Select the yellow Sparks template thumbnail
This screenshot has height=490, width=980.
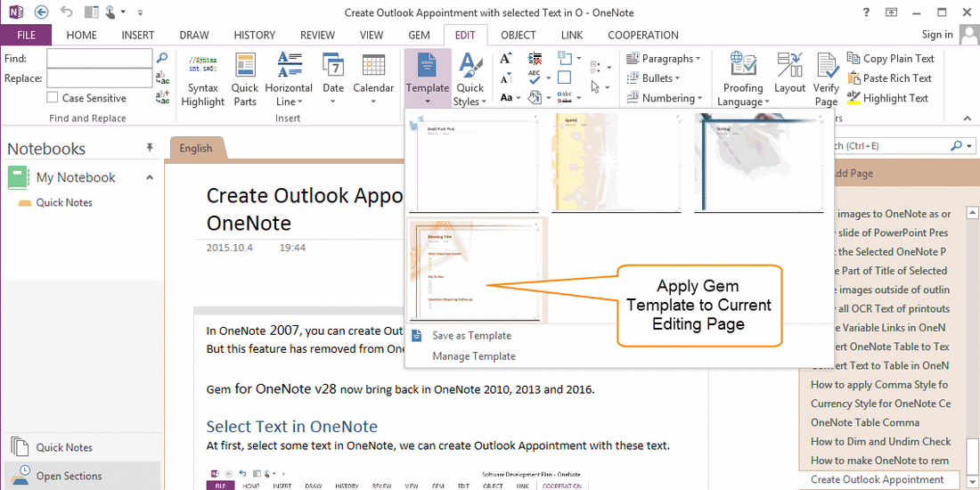[x=617, y=163]
